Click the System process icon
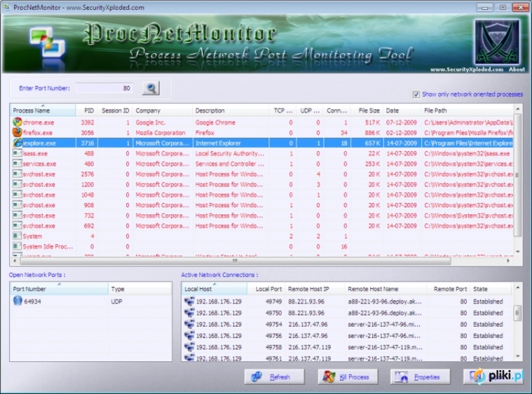The height and width of the screenshot is (394, 532). tap(17, 236)
